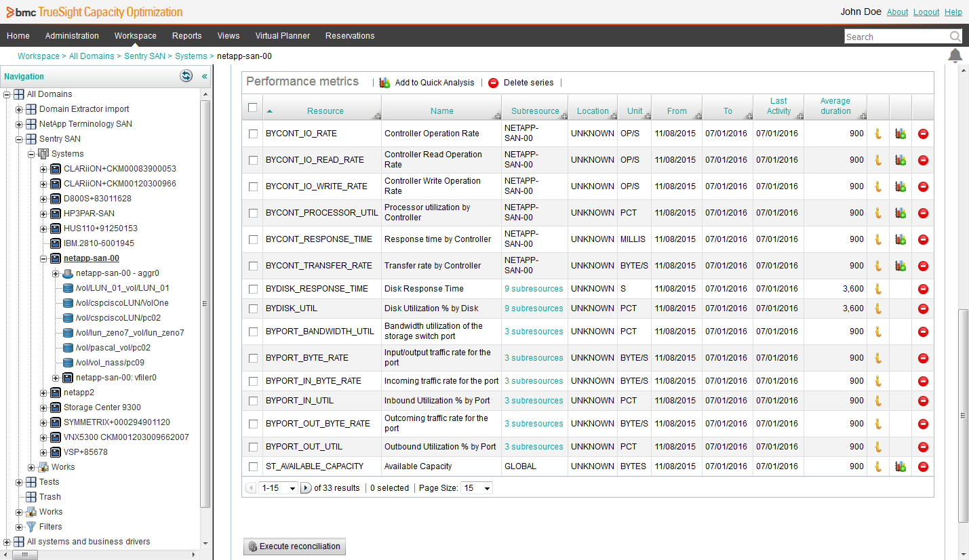
Task: Switch to the Views menu
Action: click(229, 36)
